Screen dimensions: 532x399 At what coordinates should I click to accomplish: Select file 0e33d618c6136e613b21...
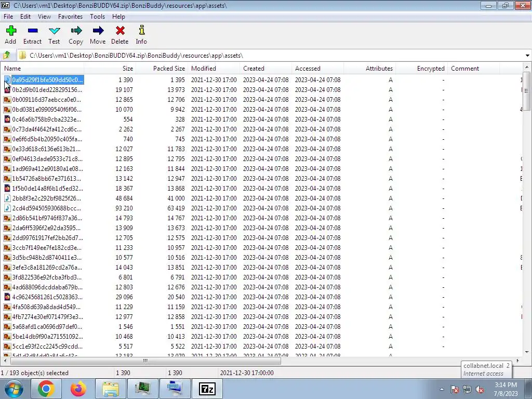click(46, 149)
